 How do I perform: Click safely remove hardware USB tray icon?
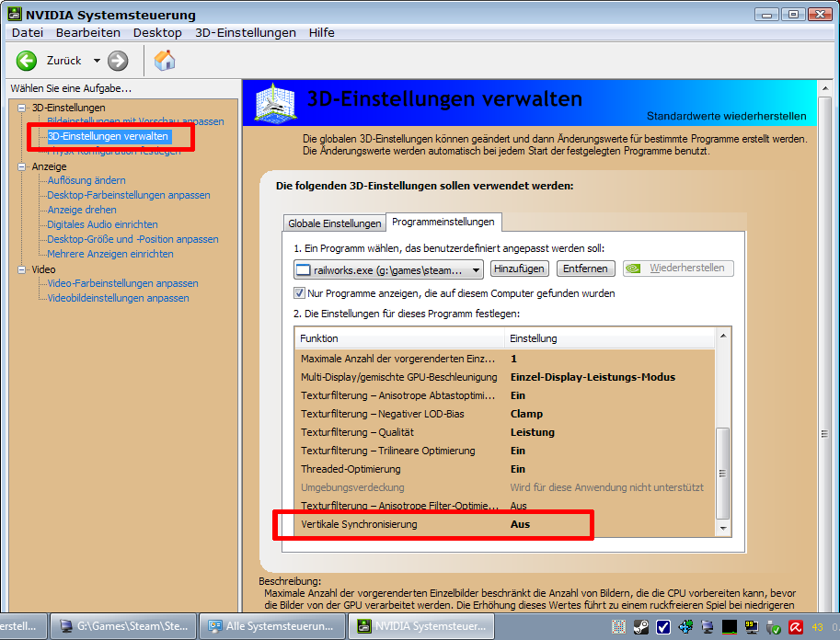(x=773, y=626)
